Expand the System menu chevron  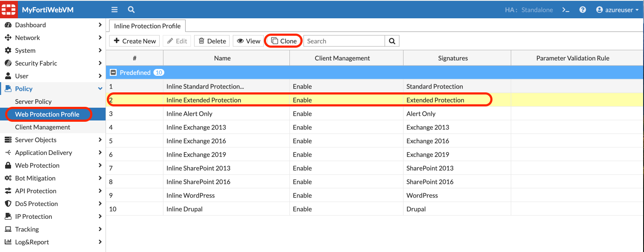pos(100,51)
